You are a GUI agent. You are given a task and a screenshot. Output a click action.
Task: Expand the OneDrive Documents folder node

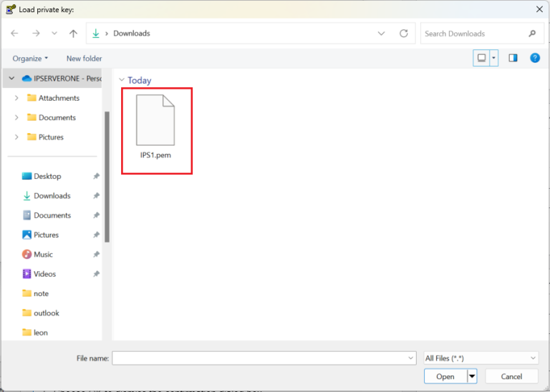click(16, 118)
